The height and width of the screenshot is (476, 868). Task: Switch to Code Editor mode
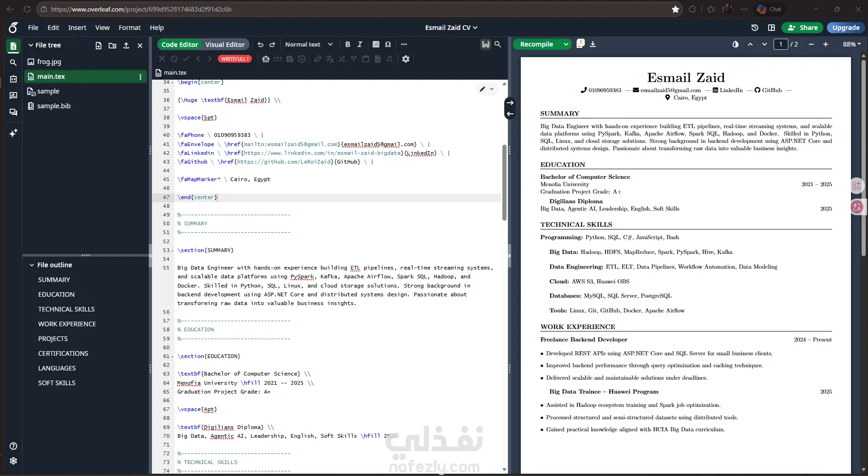point(180,44)
